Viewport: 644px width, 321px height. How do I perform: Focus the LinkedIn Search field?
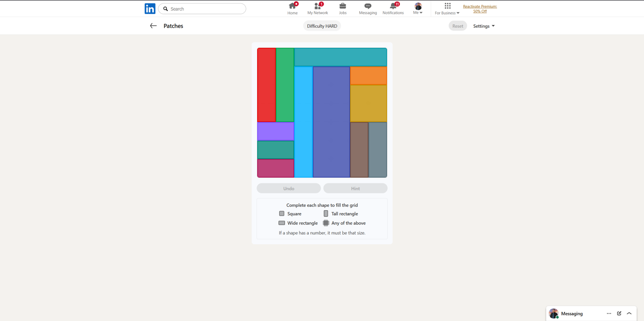point(202,9)
